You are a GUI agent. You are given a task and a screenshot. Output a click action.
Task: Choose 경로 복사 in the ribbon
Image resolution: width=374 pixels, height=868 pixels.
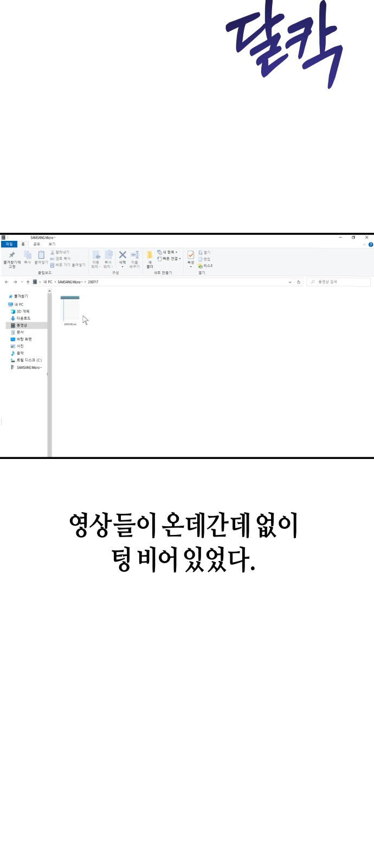[x=60, y=259]
